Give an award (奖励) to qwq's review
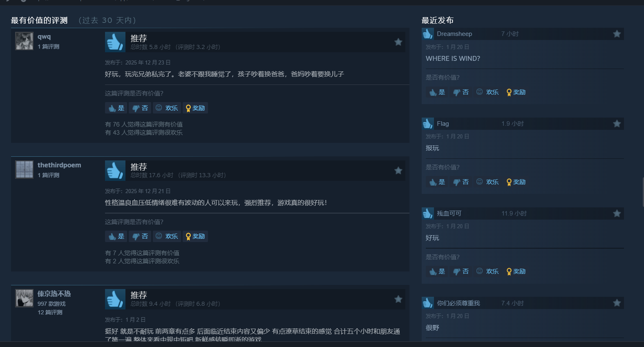Screen dimensions: 644x347 (x=195, y=108)
